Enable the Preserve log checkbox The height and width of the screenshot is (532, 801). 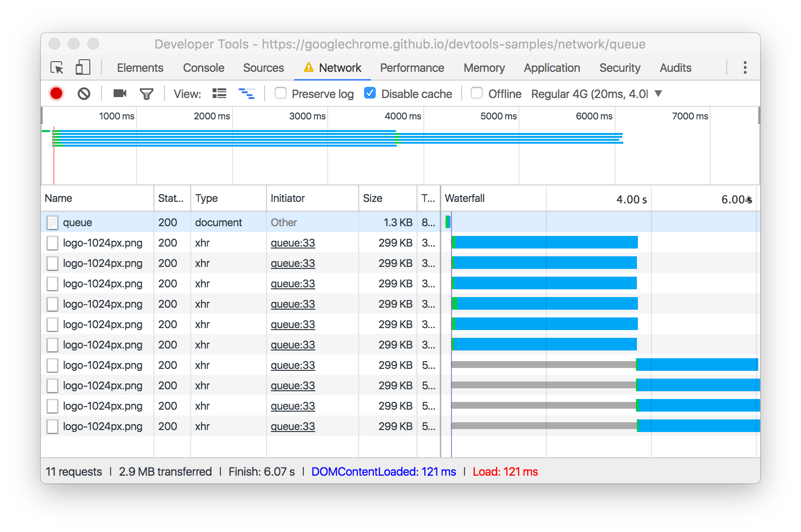click(281, 93)
